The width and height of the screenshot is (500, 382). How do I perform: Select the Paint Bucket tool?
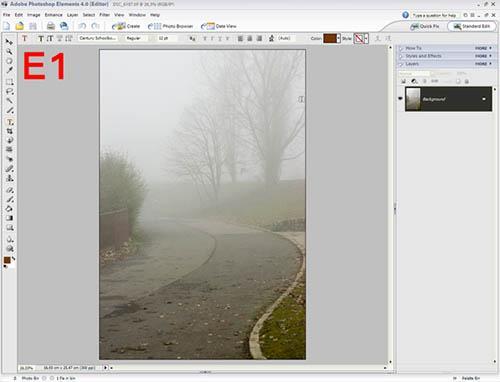pos(9,209)
